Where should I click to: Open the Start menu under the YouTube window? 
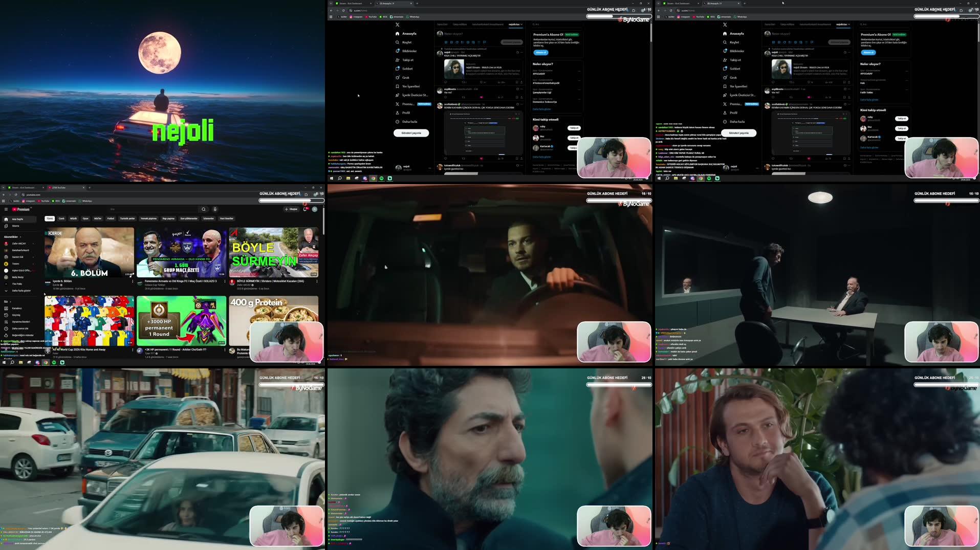pos(4,363)
